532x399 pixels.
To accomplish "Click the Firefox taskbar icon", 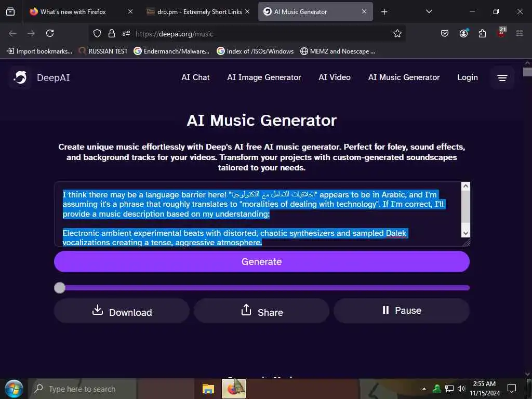I will pos(234,389).
